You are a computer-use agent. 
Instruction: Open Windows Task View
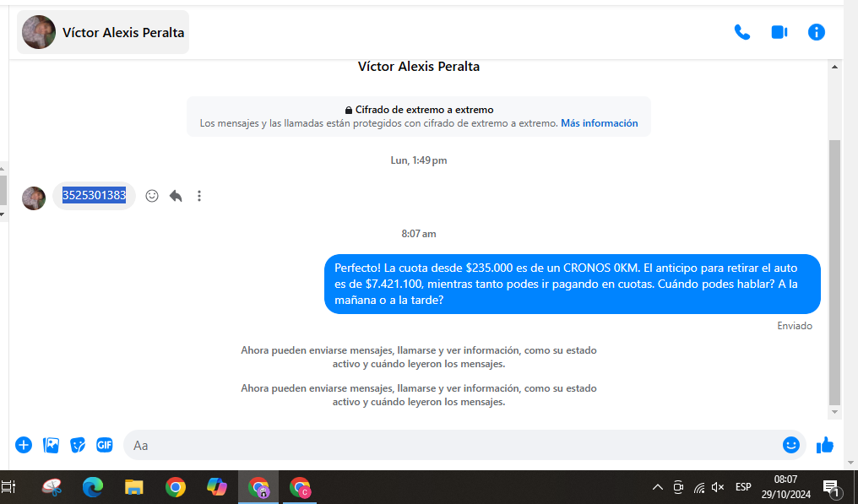pyautogui.click(x=8, y=486)
